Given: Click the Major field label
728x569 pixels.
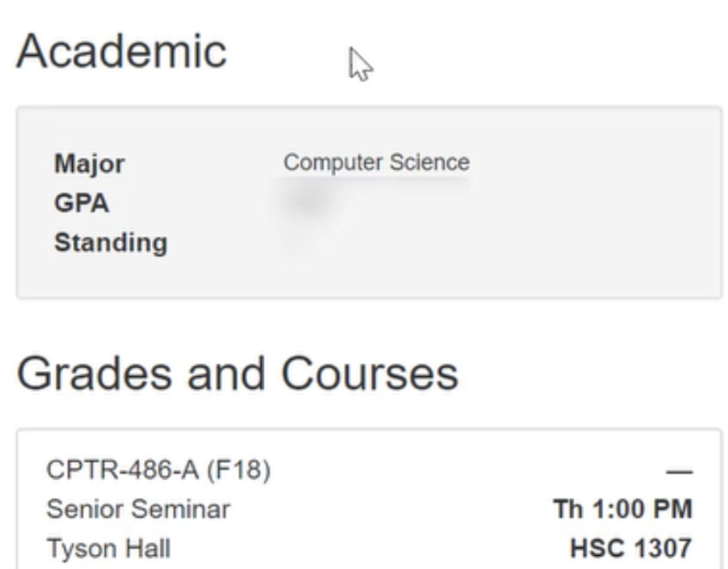Looking at the screenshot, I should click(89, 163).
